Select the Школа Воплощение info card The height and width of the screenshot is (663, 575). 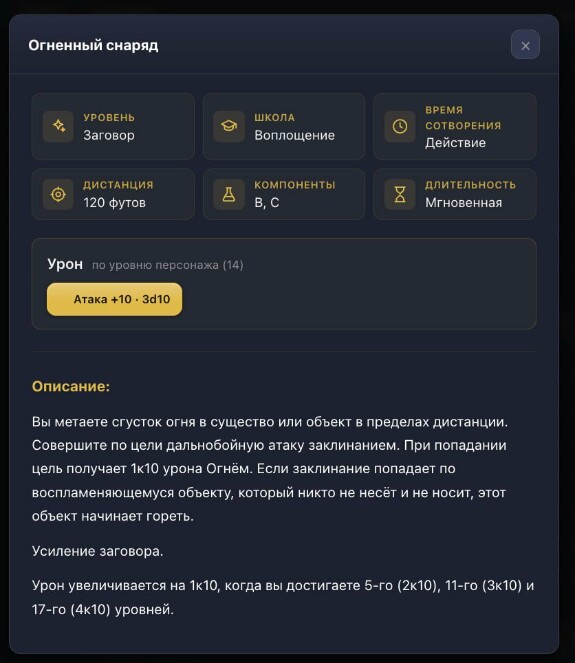point(284,126)
